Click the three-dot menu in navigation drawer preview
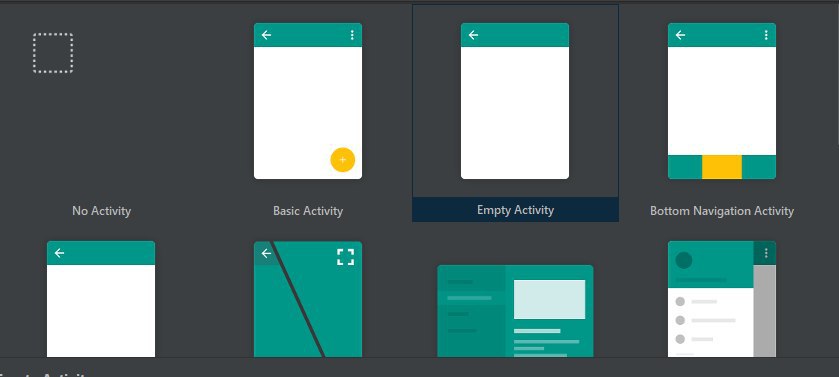The image size is (839, 377). coord(766,253)
